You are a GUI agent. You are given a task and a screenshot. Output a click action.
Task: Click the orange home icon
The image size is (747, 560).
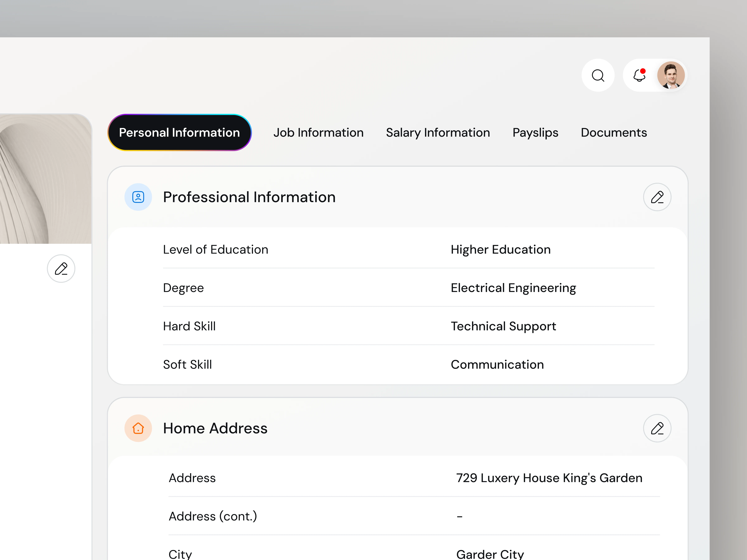[x=138, y=428]
